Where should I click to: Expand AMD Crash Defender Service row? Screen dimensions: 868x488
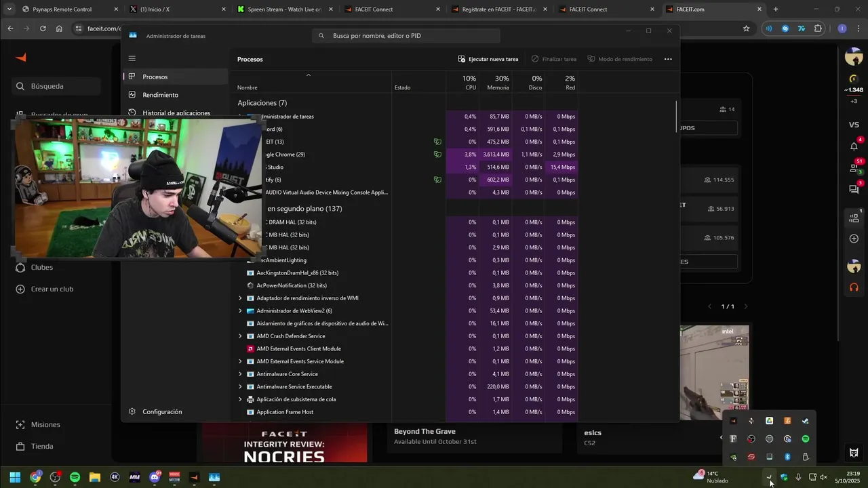point(240,336)
